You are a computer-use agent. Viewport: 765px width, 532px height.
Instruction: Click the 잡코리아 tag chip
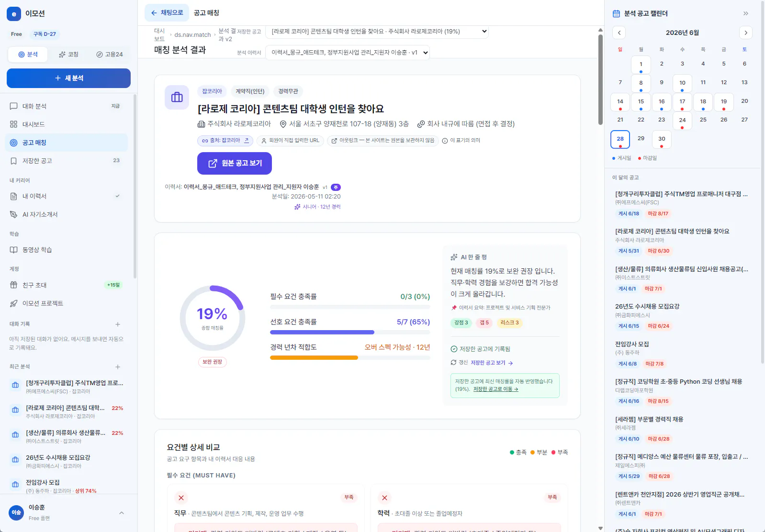(212, 91)
